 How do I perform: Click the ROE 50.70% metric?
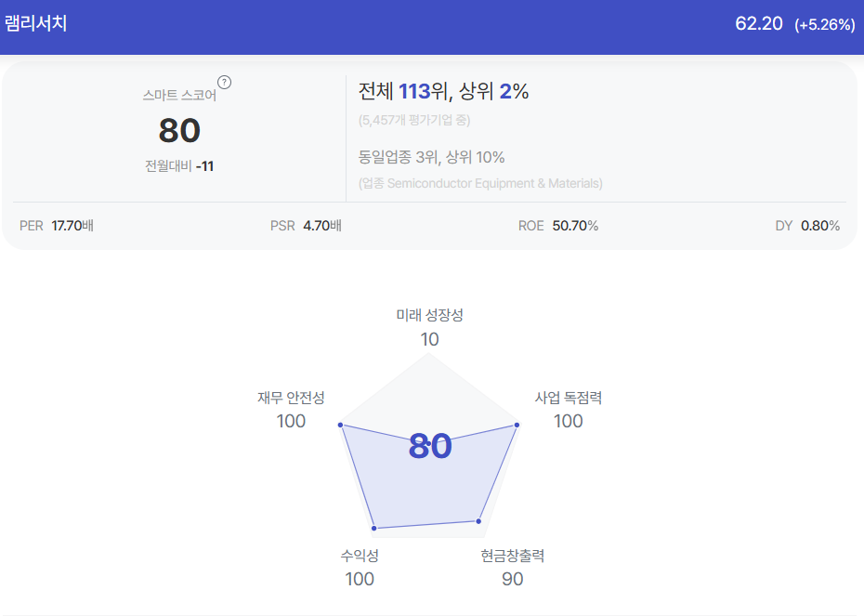(x=558, y=226)
